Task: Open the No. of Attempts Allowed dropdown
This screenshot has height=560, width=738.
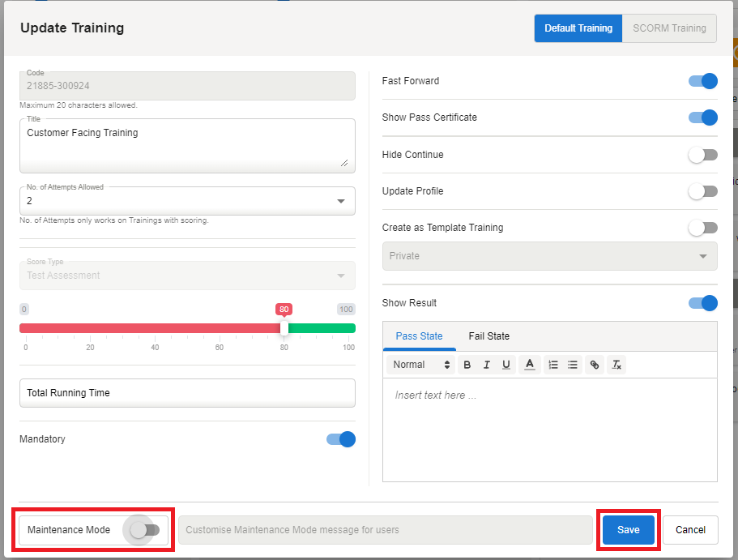Action: click(x=187, y=201)
